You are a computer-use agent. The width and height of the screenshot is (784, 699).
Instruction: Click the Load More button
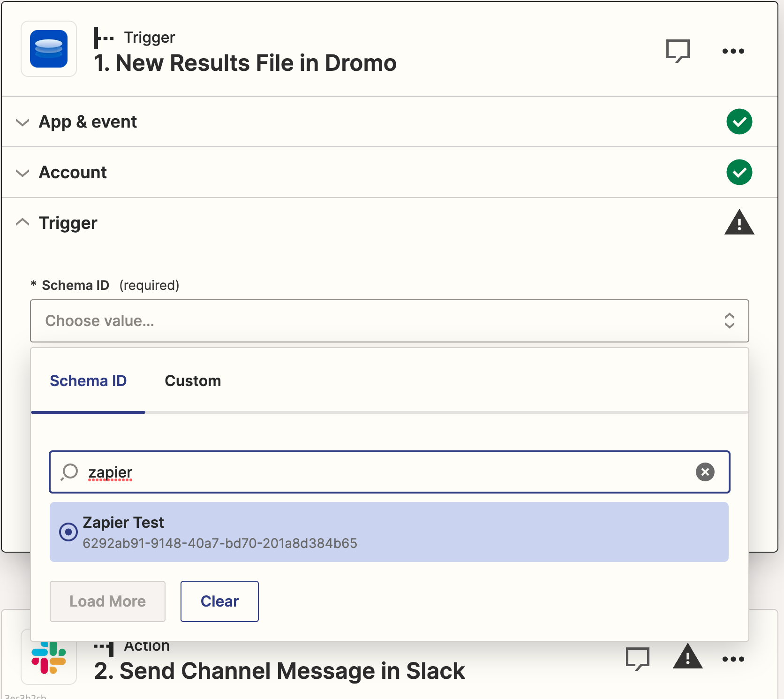coord(107,601)
